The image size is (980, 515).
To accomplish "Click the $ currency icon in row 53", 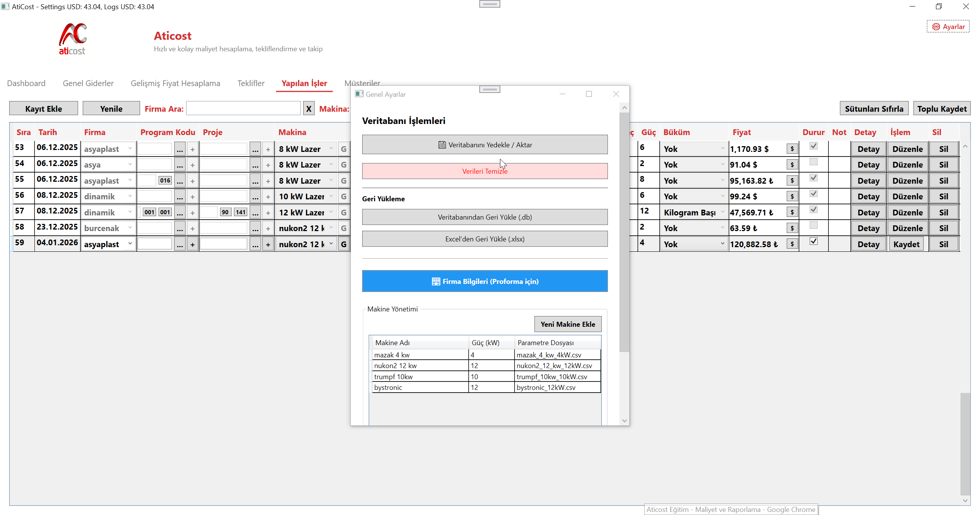I will (792, 149).
